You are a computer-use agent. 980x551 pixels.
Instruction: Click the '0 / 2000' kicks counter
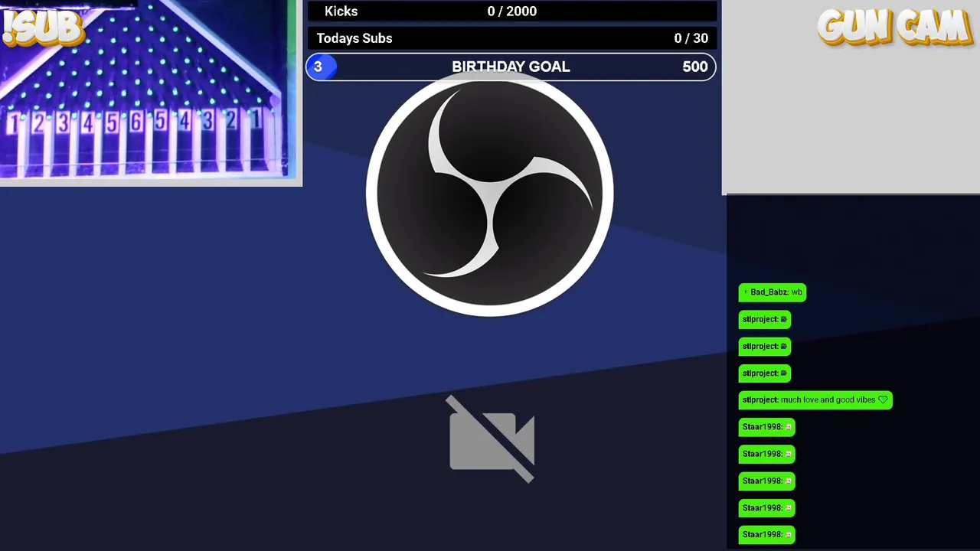[x=511, y=11]
